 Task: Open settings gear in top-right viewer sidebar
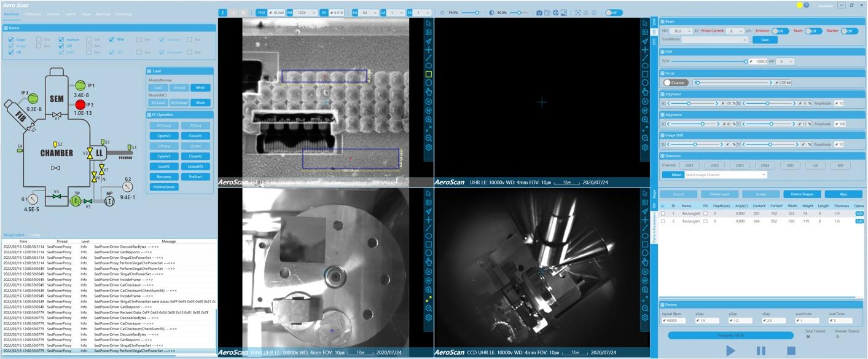pyautogui.click(x=644, y=148)
